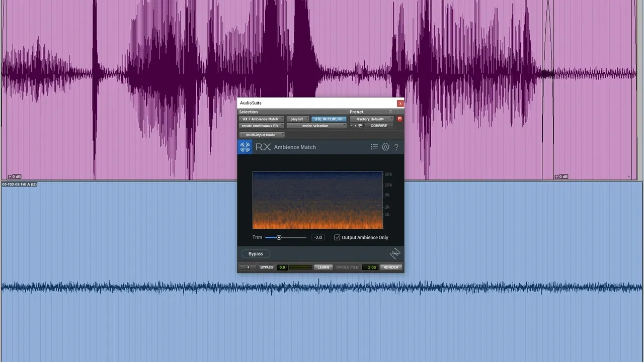Open the entire selection dropdown
This screenshot has height=362, width=644.
pyautogui.click(x=316, y=126)
